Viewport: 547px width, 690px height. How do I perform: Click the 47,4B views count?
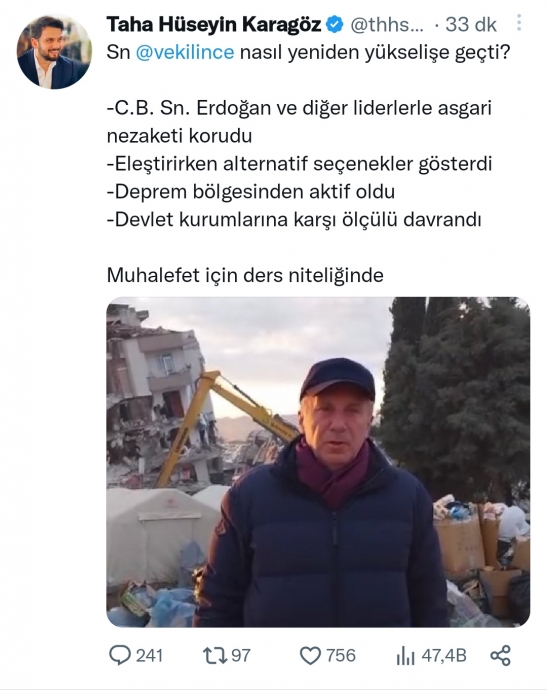coord(444,656)
